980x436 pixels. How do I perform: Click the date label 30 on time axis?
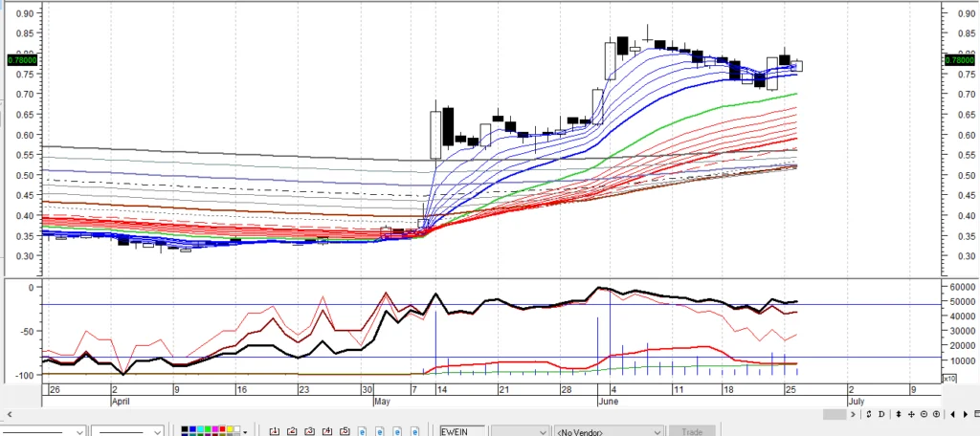coord(367,390)
